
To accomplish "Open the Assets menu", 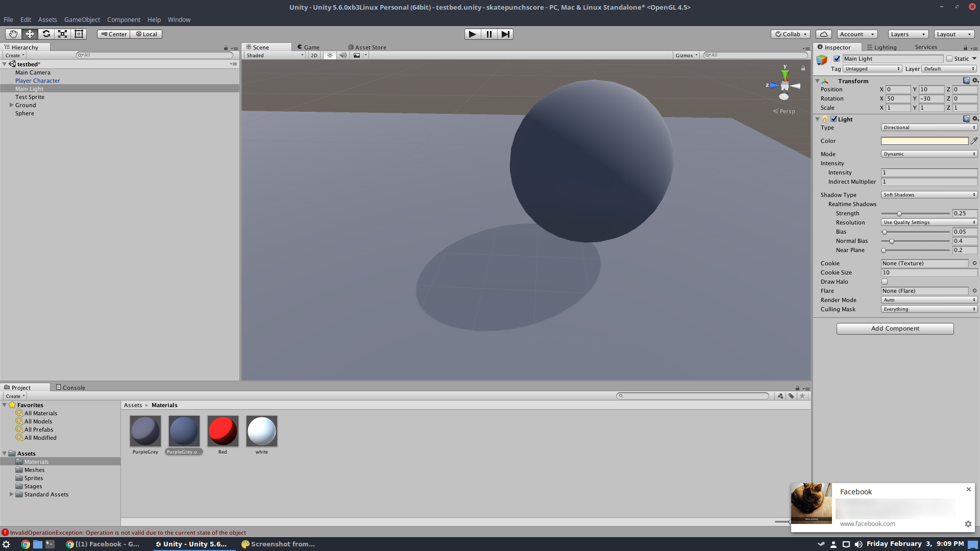I will (x=47, y=19).
